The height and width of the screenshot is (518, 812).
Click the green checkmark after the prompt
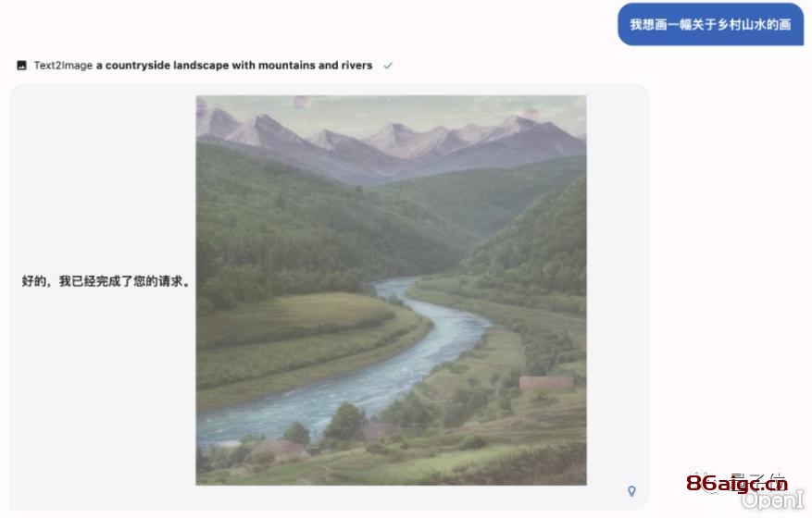click(x=388, y=66)
